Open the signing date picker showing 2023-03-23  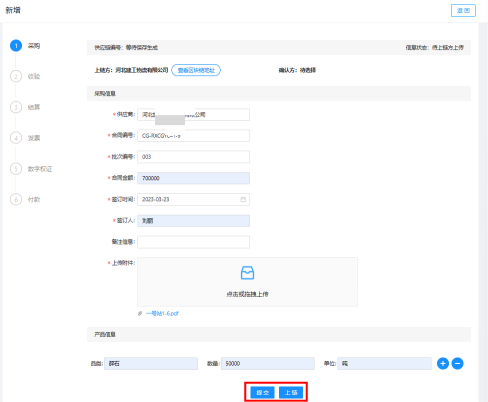pyautogui.click(x=193, y=199)
